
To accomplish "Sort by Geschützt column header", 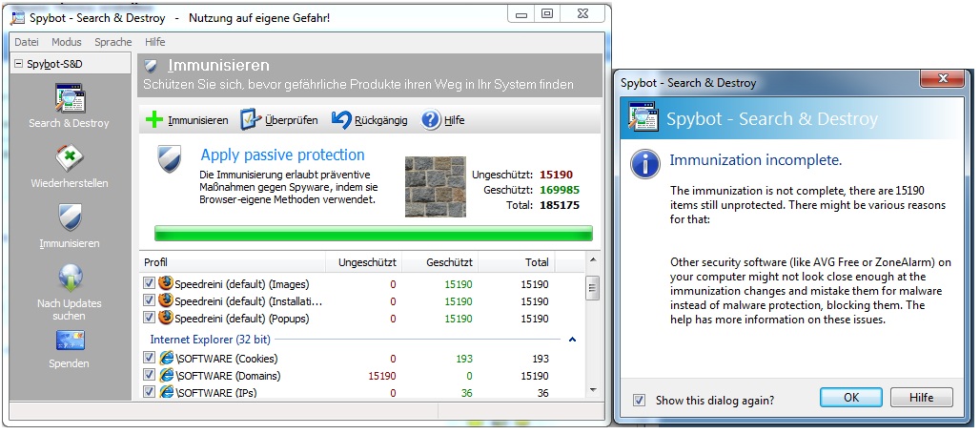I will 440,262.
